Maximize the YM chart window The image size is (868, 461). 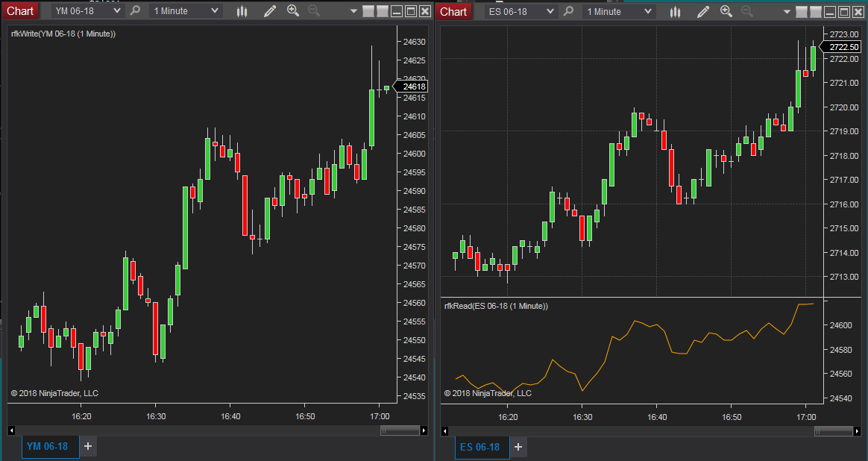tap(411, 12)
